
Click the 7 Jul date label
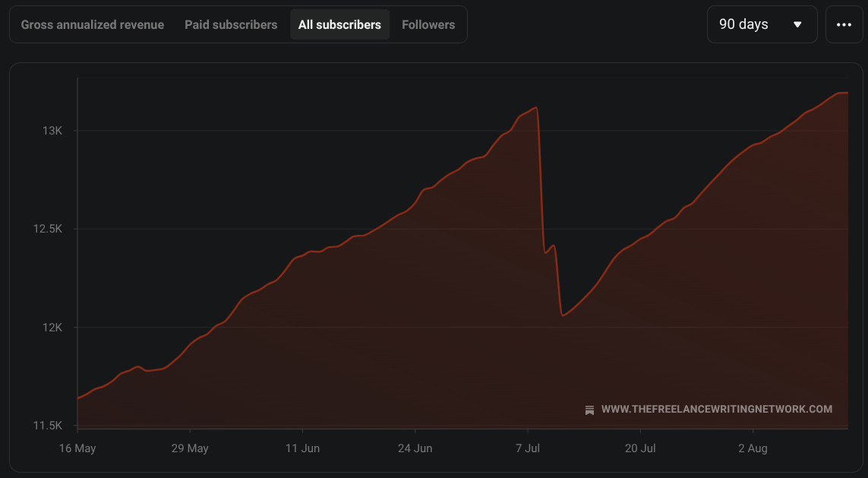point(528,448)
